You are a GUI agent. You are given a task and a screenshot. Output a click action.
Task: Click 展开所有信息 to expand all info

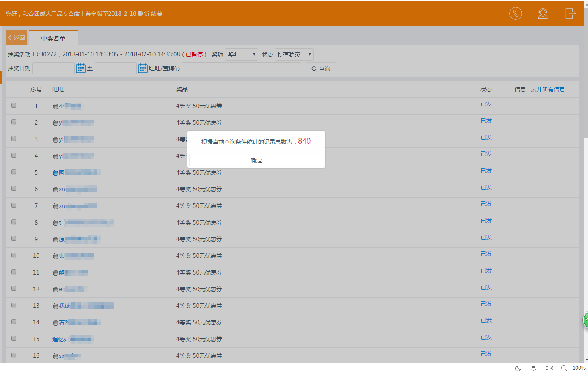tap(548, 89)
